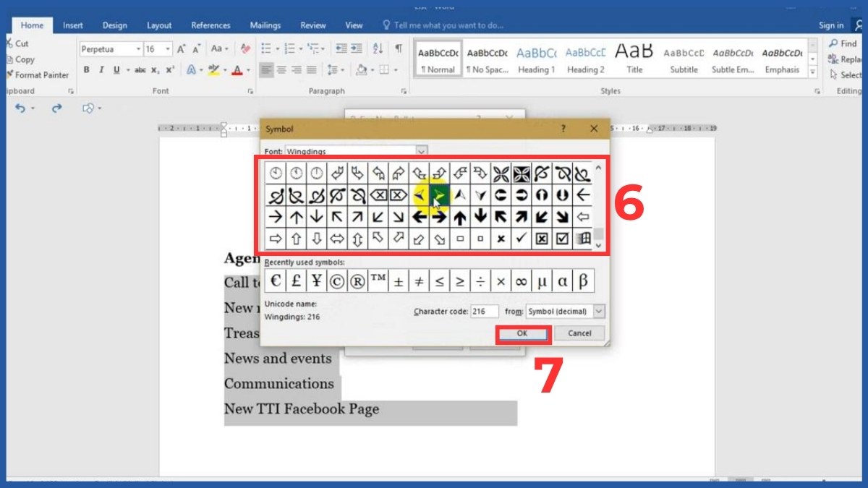Image resolution: width=868 pixels, height=488 pixels.
Task: Switch to the Design tab
Action: pos(114,25)
